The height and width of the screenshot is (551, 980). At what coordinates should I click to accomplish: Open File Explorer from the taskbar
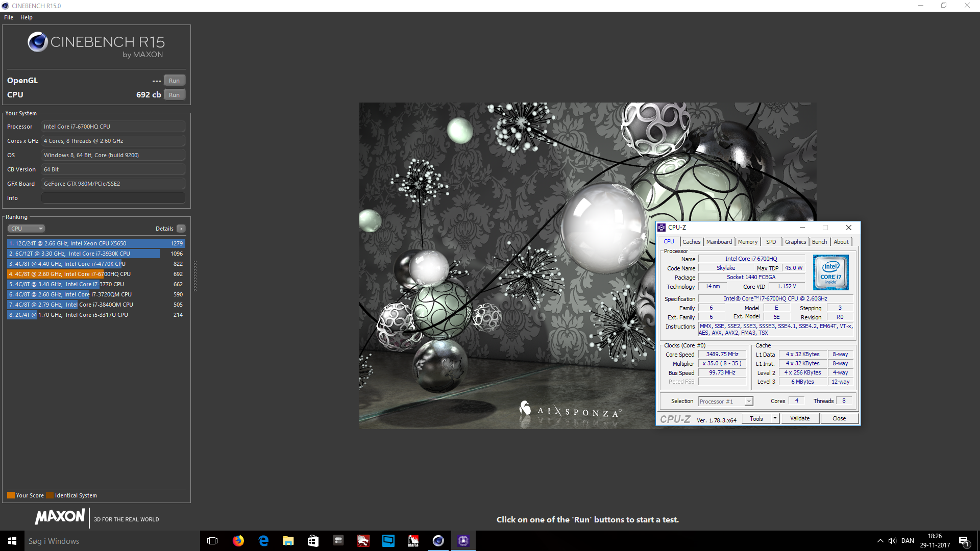tap(288, 541)
